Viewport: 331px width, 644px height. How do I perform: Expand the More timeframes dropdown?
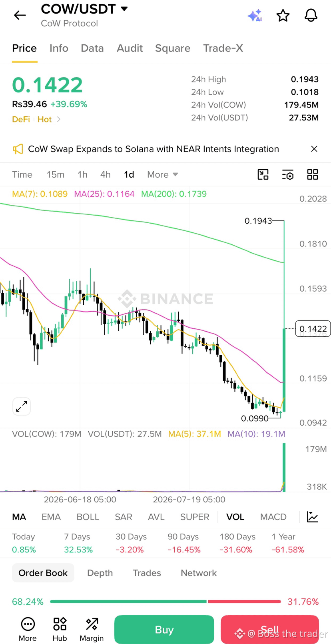[163, 174]
